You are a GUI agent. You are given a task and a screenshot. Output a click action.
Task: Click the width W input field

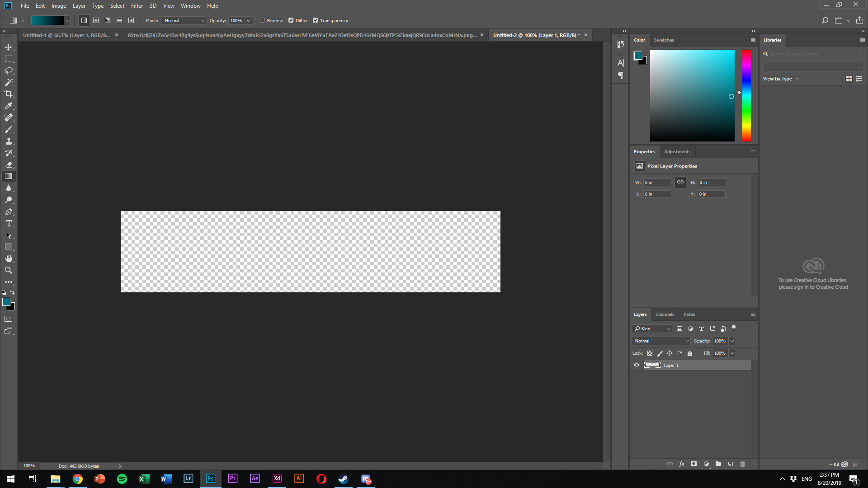(657, 182)
